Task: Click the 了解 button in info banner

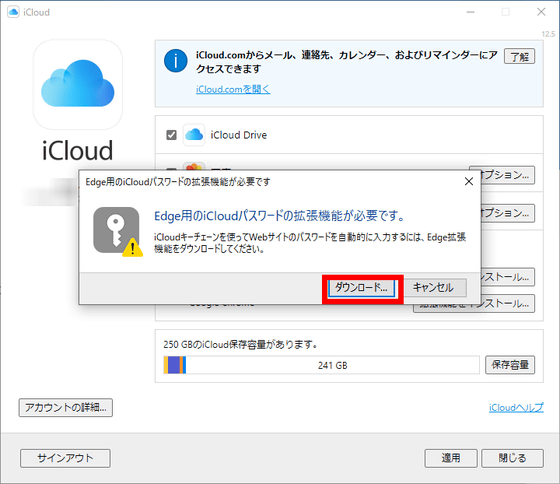Action: (519, 56)
